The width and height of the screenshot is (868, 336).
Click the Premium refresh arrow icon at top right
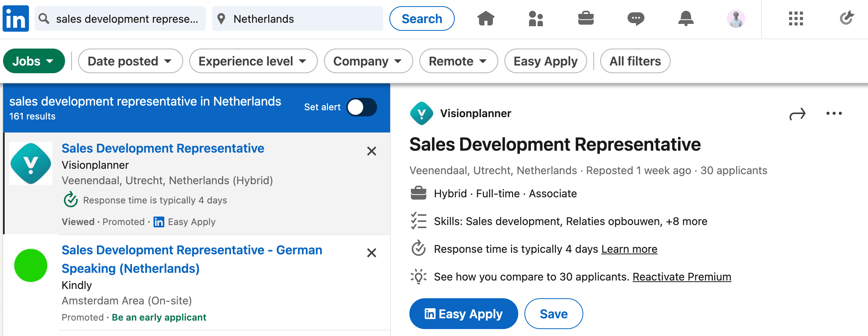(x=846, y=18)
